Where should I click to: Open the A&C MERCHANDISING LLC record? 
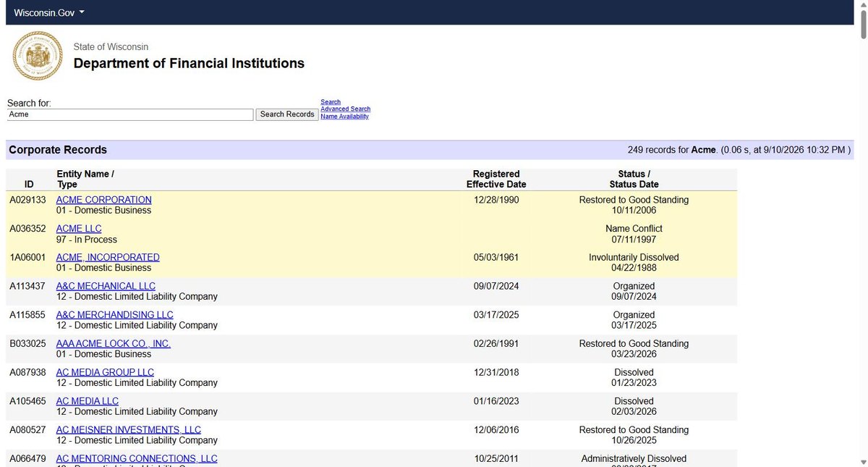[115, 315]
